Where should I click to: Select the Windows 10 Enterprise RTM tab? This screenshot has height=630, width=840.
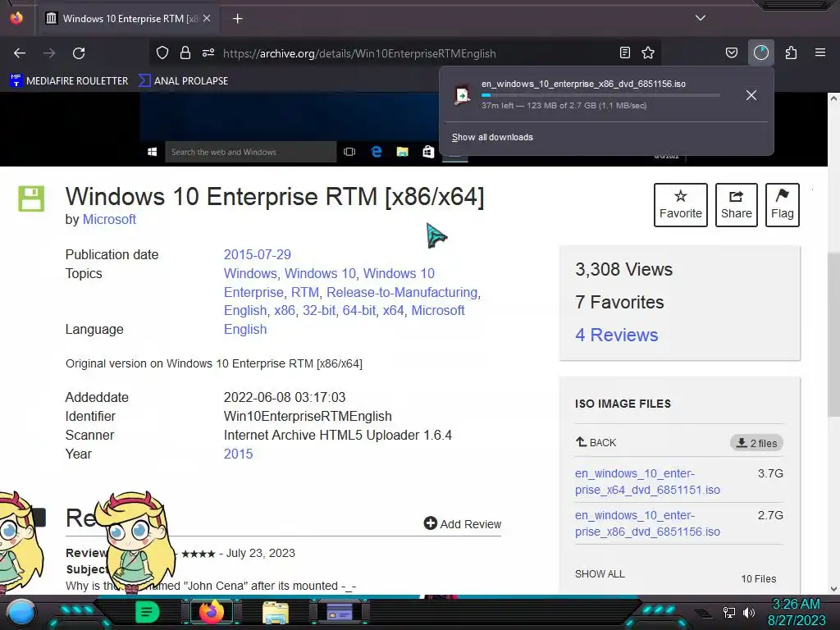(x=127, y=19)
